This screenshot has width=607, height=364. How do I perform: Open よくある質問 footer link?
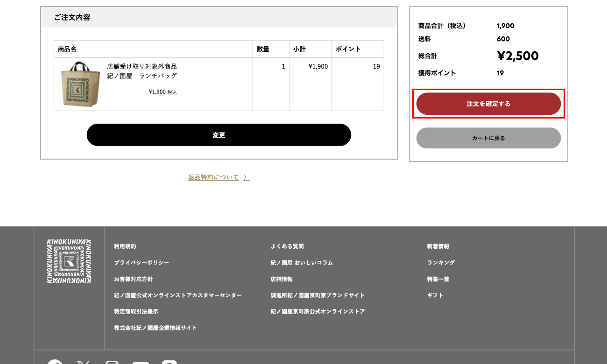(287, 246)
